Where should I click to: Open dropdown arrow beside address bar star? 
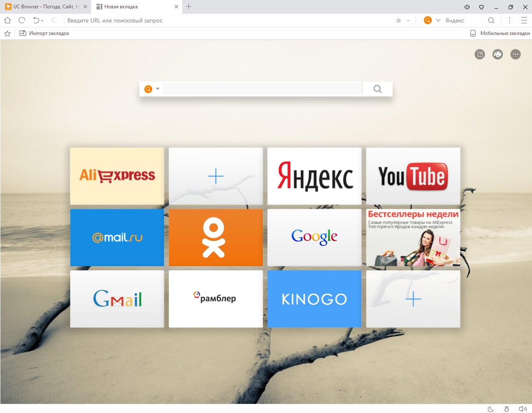tap(408, 21)
